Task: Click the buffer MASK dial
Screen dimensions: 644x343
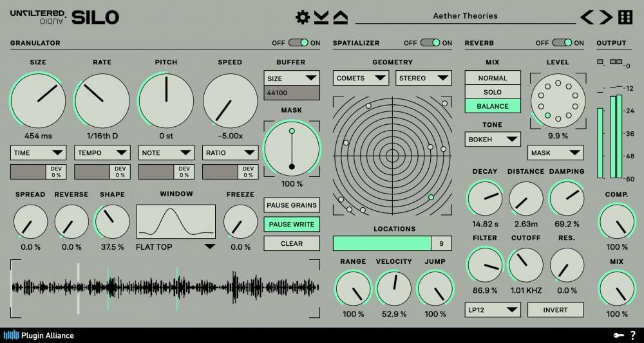Action: click(x=292, y=149)
